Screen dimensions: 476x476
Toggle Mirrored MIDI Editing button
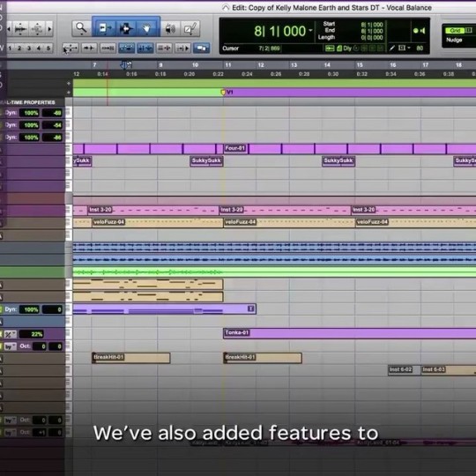(108, 48)
